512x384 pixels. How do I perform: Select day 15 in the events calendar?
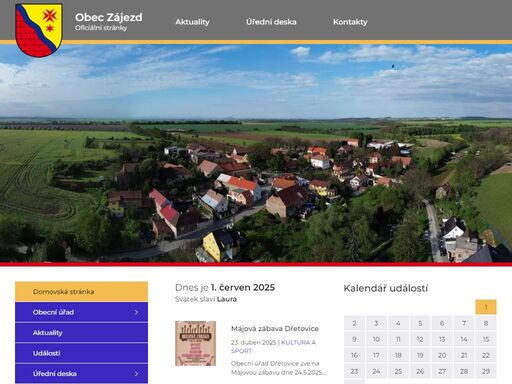click(486, 339)
